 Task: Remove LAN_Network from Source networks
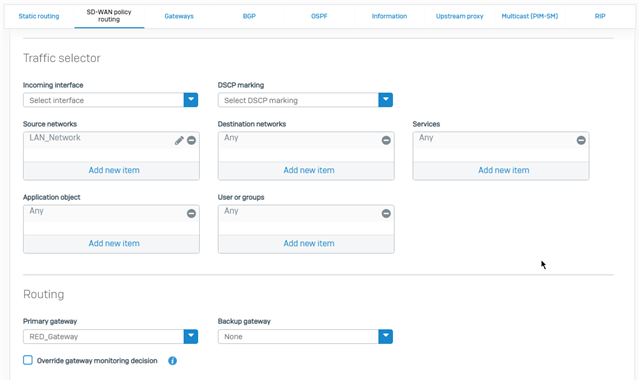pyautogui.click(x=191, y=140)
